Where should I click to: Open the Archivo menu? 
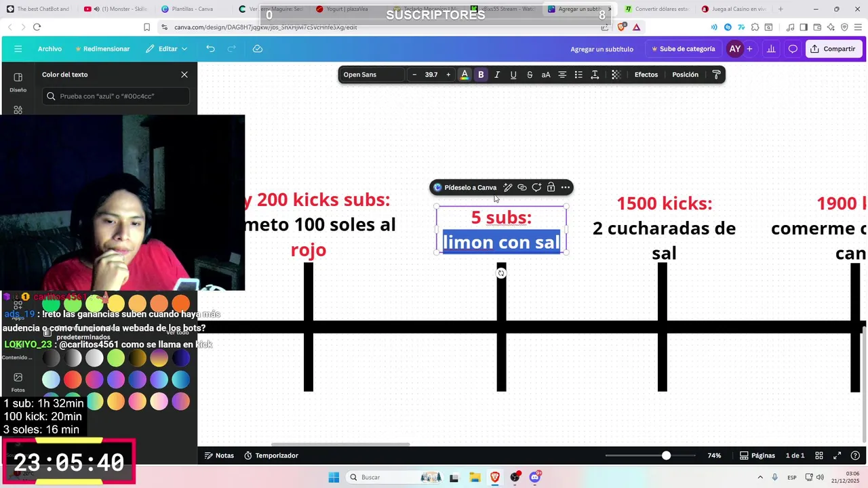pos(50,49)
